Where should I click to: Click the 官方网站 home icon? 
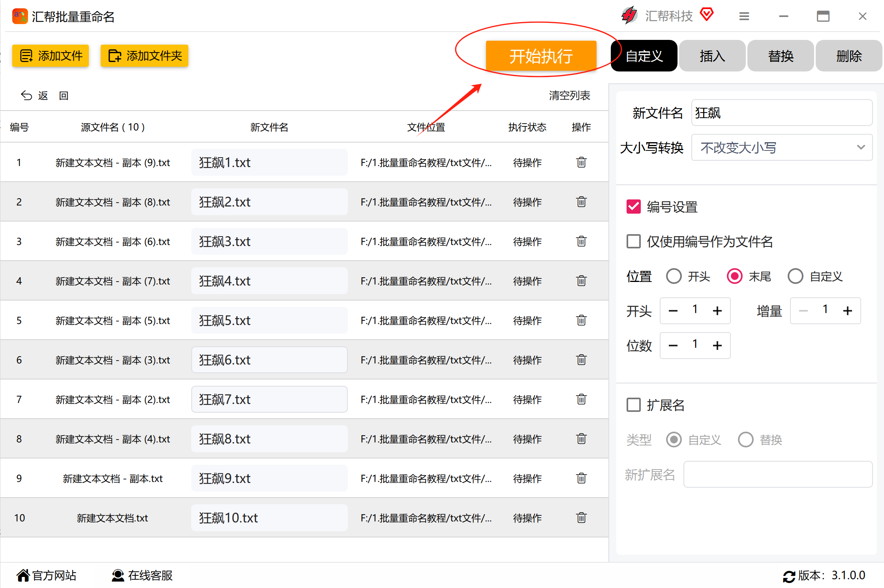[23, 575]
